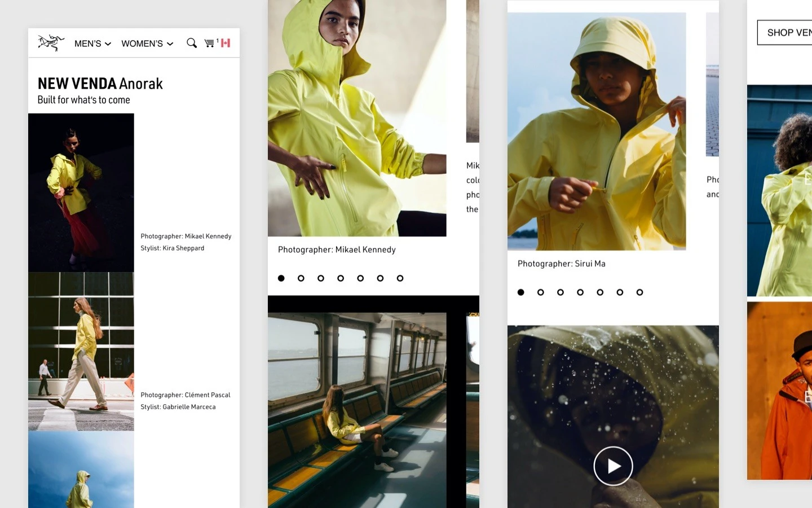Screen dimensions: 812x508
Task: Select fifth carousel dot under Sirui Ma caption
Action: pos(600,292)
